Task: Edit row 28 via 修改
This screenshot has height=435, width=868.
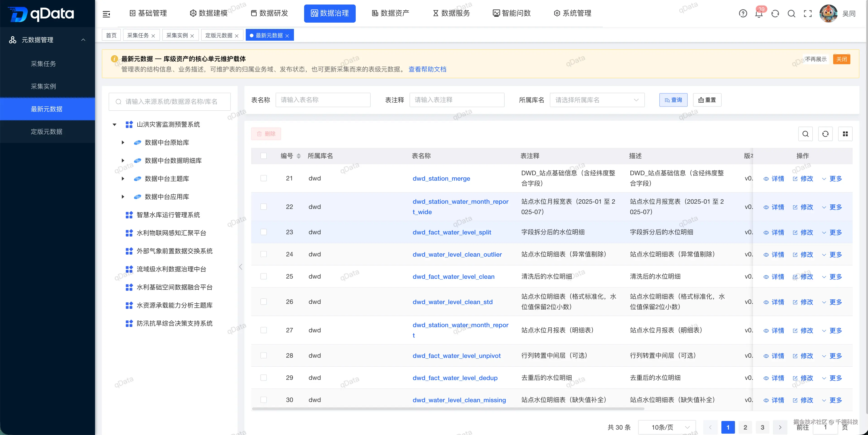Action: tap(803, 356)
